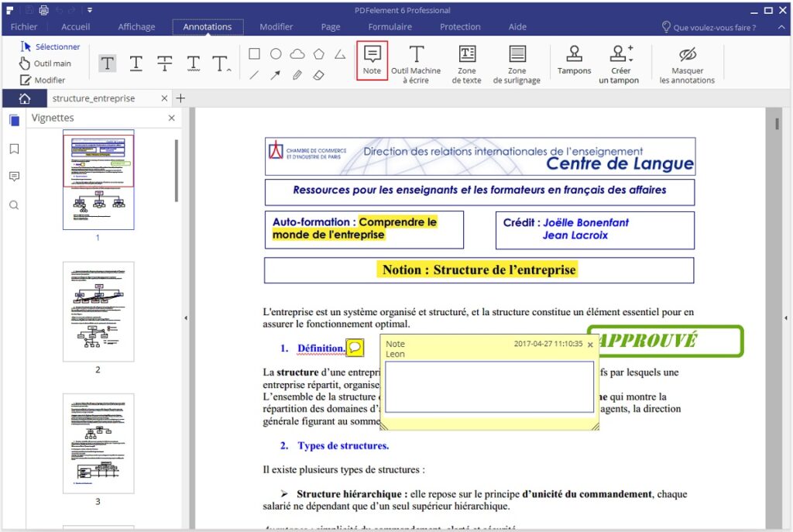This screenshot has height=532, width=793.
Task: Collapse the ribbon with the chevron arrow
Action: point(779,26)
